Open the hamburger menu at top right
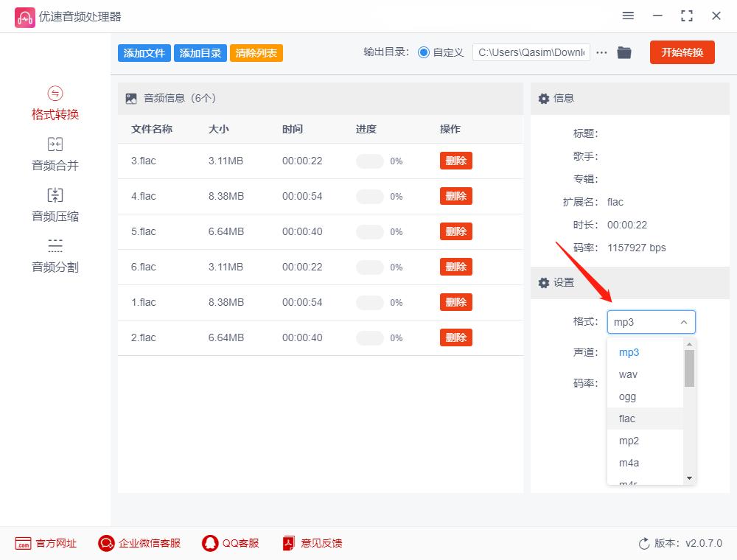Viewport: 737px width, 560px height. pos(628,15)
